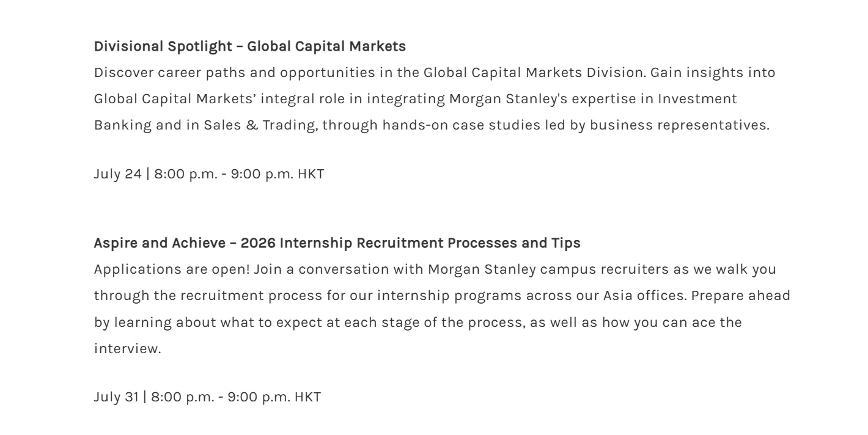Click the word 'interview.' ending the paragraph
The width and height of the screenshot is (868, 435).
[127, 348]
